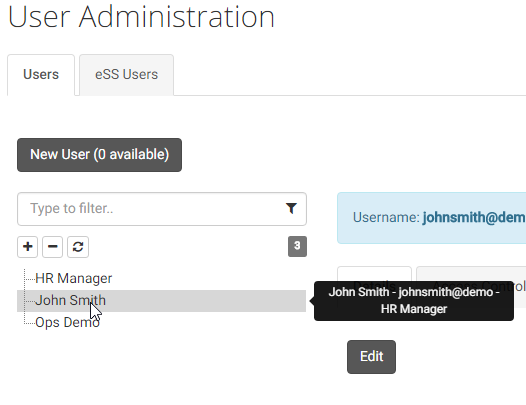The image size is (526, 405).
Task: Click the dotted tree connector beside Ops Demo
Action: coord(30,323)
